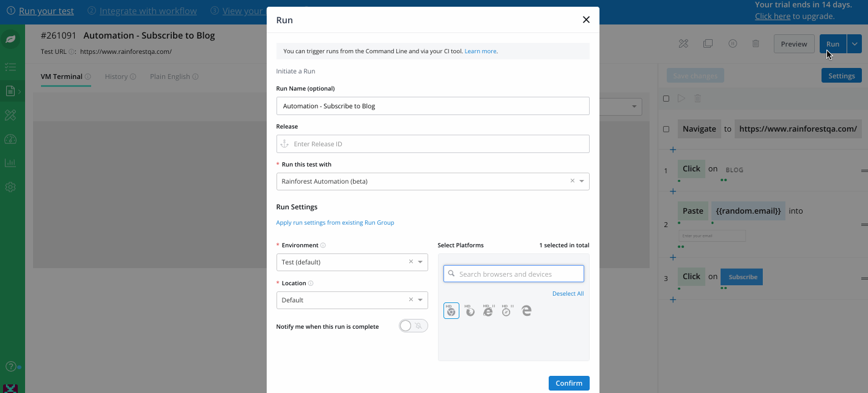Open the gear settings icon in sidebar
The height and width of the screenshot is (393, 868).
10,187
